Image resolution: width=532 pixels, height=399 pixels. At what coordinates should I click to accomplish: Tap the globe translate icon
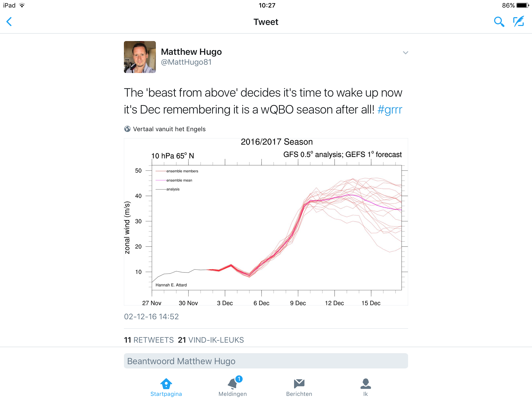(x=127, y=129)
